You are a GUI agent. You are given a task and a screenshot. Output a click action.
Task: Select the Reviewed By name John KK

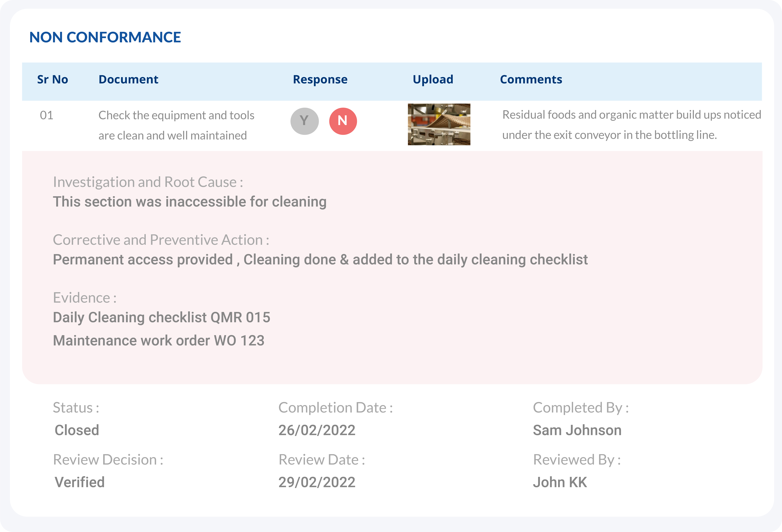pos(560,482)
